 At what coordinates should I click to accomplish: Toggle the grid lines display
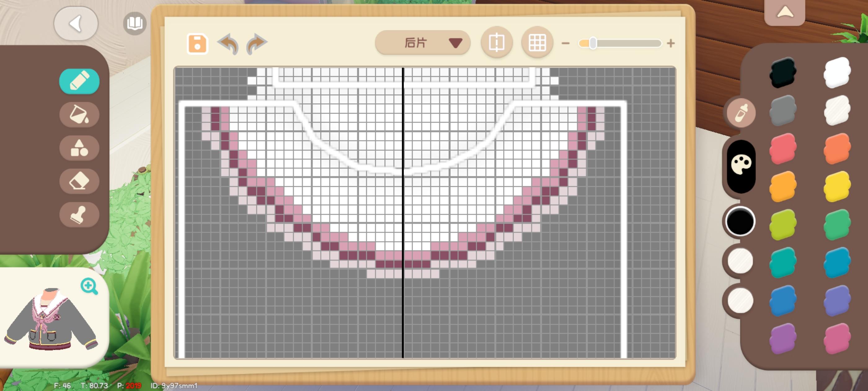[537, 43]
